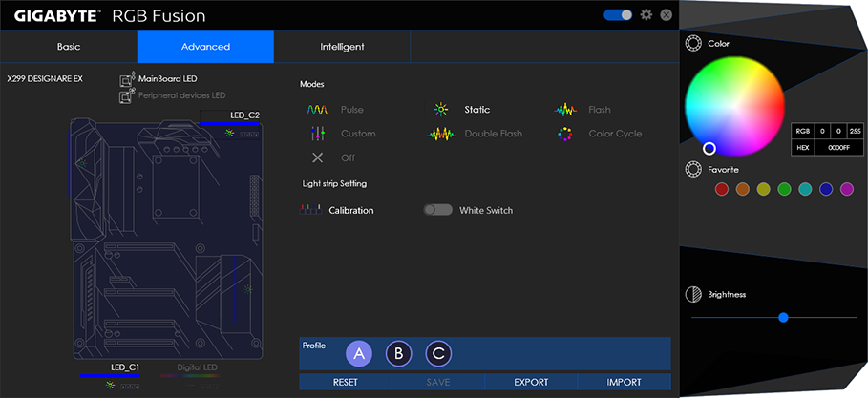
Task: Select the Double Flash mode icon
Action: 441,134
